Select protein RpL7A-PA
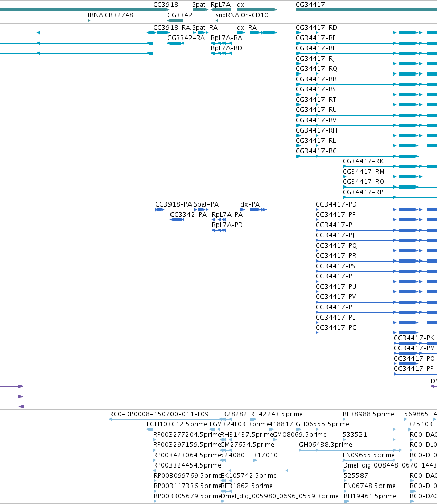 (x=227, y=215)
